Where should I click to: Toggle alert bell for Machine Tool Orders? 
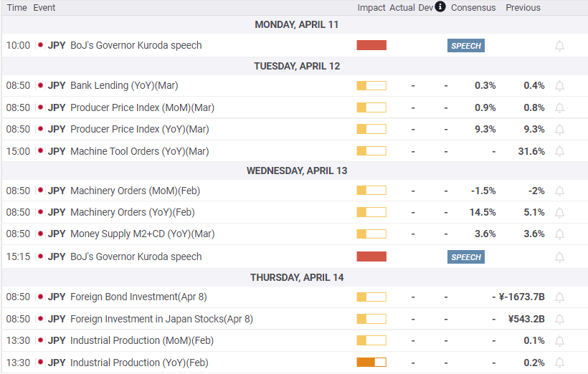pyautogui.click(x=560, y=151)
